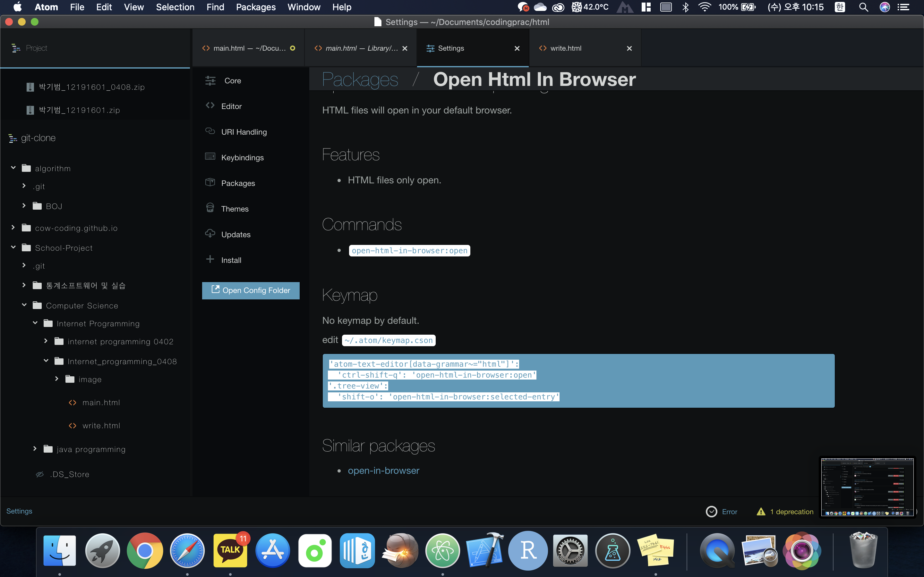The image size is (924, 577).
Task: Click the Open Config Folder button
Action: [x=251, y=290]
